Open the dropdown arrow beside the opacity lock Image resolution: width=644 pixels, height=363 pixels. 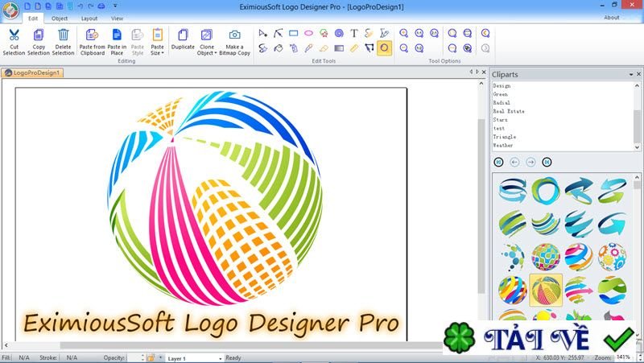pos(160,357)
